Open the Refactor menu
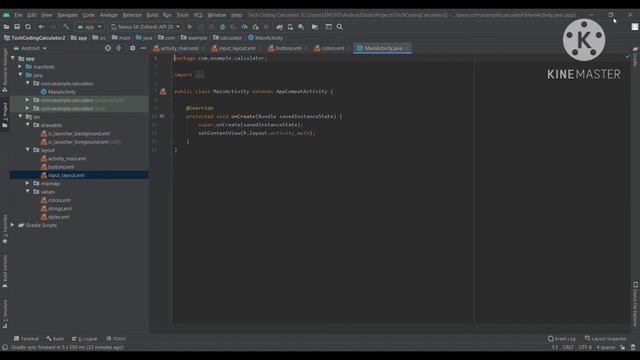Viewport: 640px width, 360px height. tap(132, 15)
